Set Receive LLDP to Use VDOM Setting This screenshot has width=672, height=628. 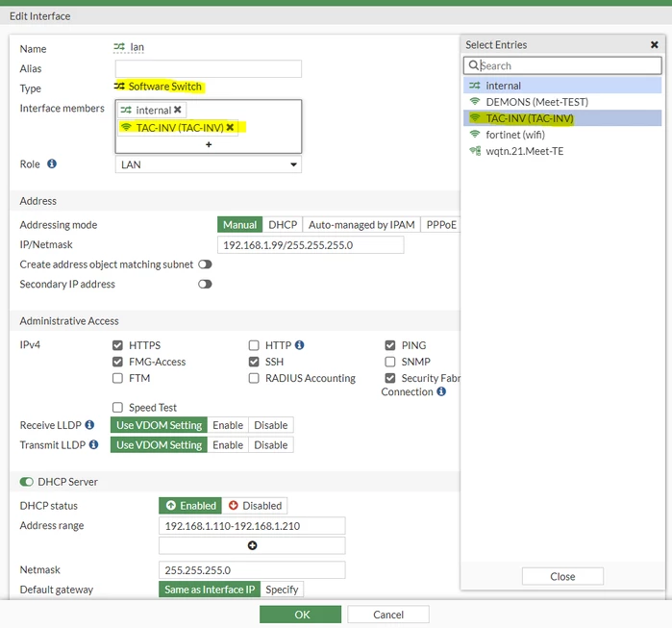[159, 425]
